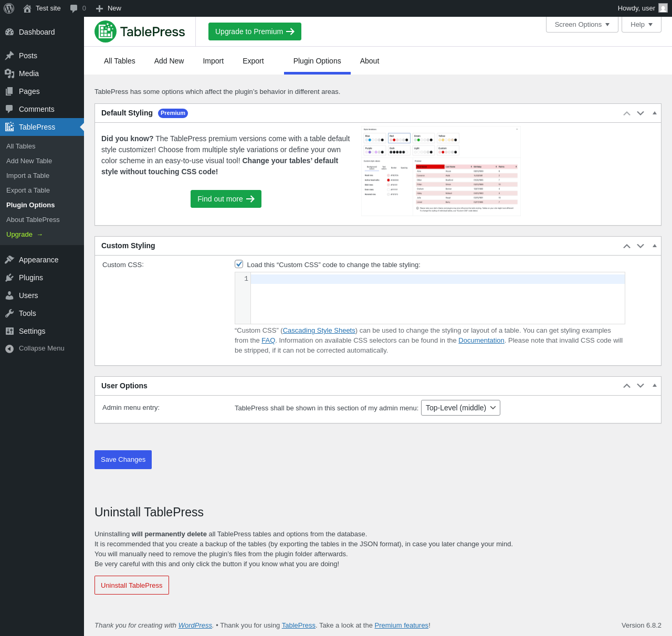
Task: Open the FAQ link
Action: (268, 341)
